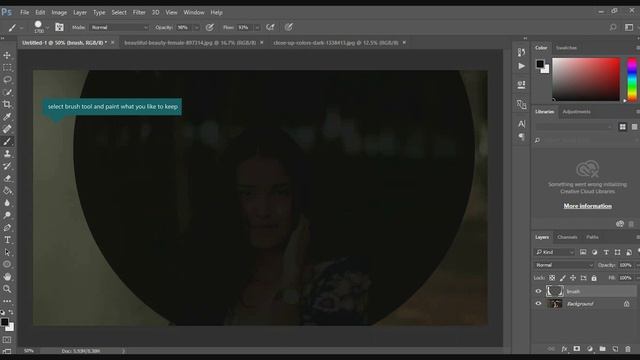
Task: Toggle lock position in Layers panel
Action: (x=573, y=278)
